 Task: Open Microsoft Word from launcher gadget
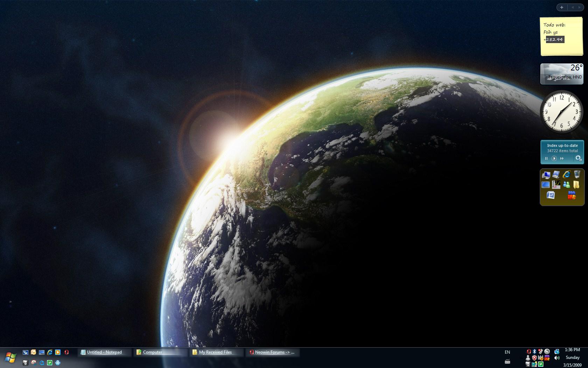click(551, 195)
